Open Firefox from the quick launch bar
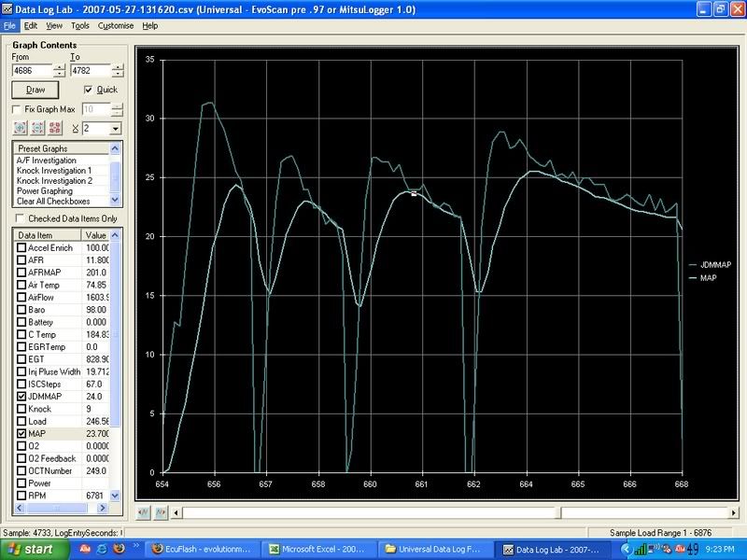Viewport: 747px width, 560px height. pyautogui.click(x=118, y=550)
